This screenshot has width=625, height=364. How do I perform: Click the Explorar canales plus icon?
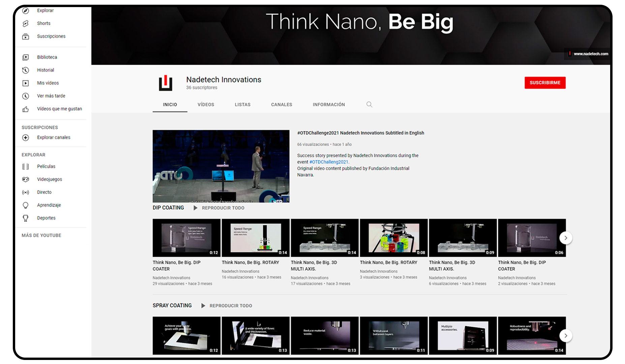coord(26,138)
